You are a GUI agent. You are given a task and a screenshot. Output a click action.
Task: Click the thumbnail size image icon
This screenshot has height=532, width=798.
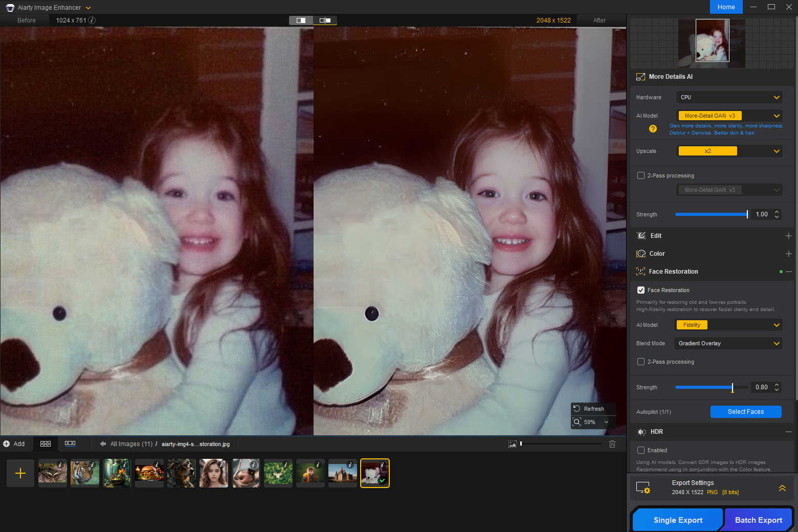[x=513, y=444]
